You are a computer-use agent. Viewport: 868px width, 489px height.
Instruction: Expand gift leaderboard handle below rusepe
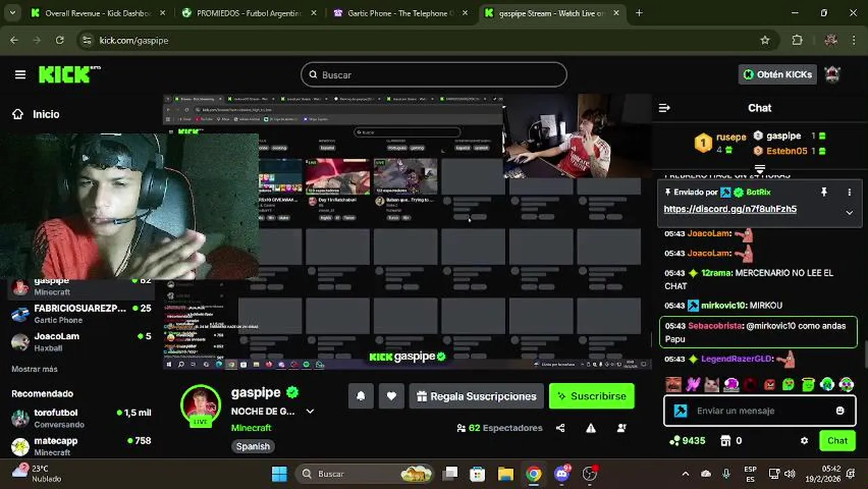760,168
